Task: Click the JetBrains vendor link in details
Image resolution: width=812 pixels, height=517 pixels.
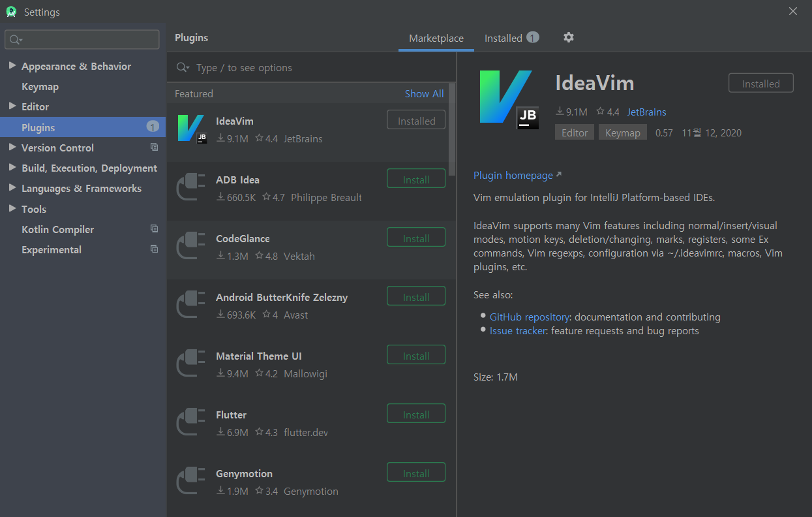Action: pyautogui.click(x=646, y=112)
